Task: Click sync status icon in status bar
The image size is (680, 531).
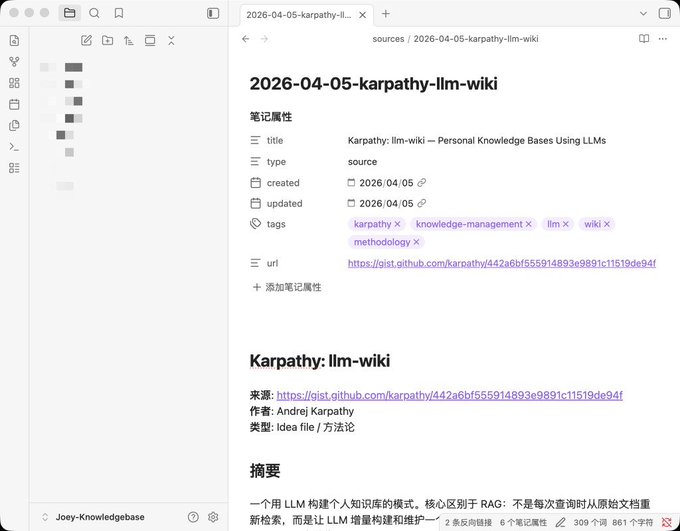Action: [x=667, y=522]
